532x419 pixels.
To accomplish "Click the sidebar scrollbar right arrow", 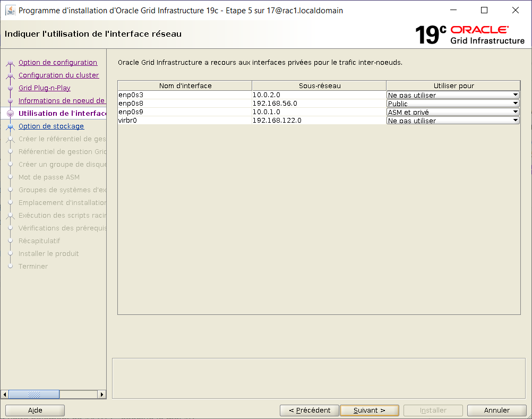I will pyautogui.click(x=102, y=394).
